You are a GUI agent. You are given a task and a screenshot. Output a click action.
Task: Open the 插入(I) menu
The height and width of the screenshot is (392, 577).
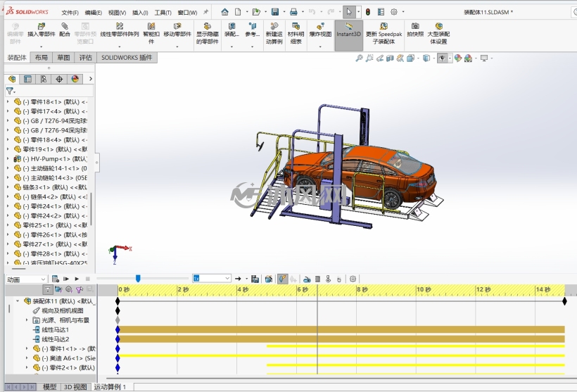pyautogui.click(x=140, y=13)
